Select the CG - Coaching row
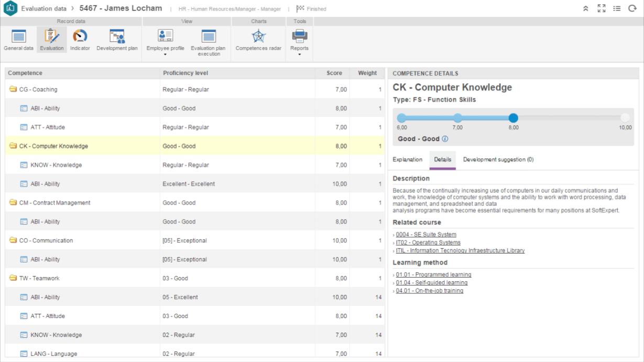Viewport: 644px width, 362px height. (x=195, y=90)
